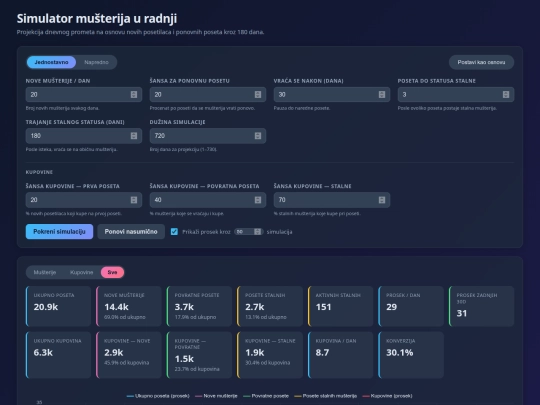This screenshot has height=405, width=540.
Task: Click stepper of Šansa kupovine prva poseta
Action: (134, 200)
